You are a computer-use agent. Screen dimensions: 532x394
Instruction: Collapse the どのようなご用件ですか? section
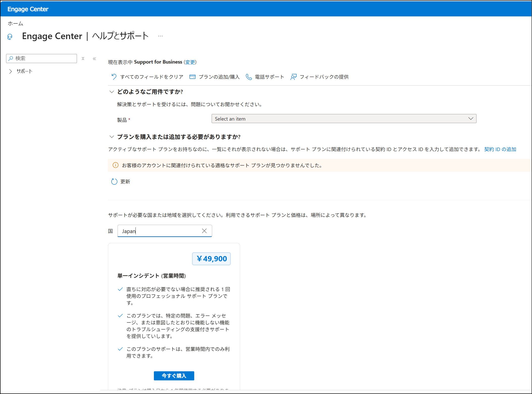tap(111, 92)
